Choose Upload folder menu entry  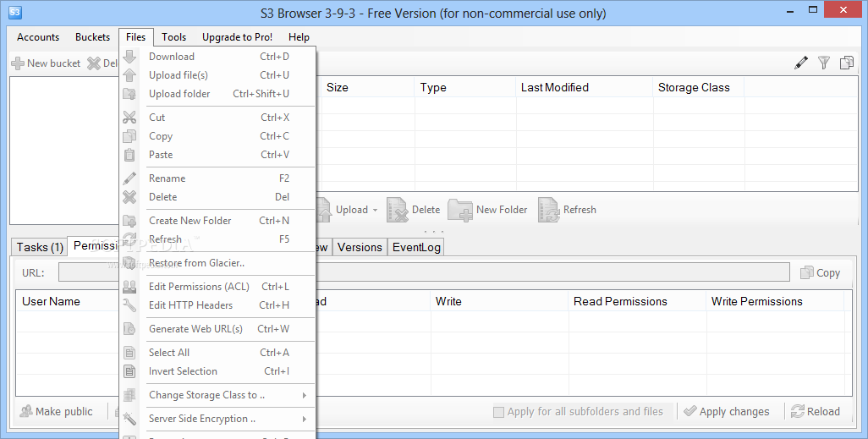(x=217, y=94)
